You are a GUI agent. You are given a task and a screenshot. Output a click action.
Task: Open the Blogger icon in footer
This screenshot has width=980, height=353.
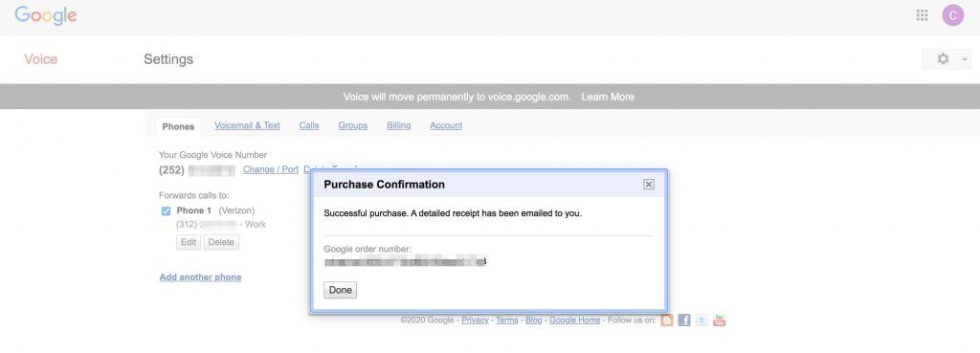[667, 320]
